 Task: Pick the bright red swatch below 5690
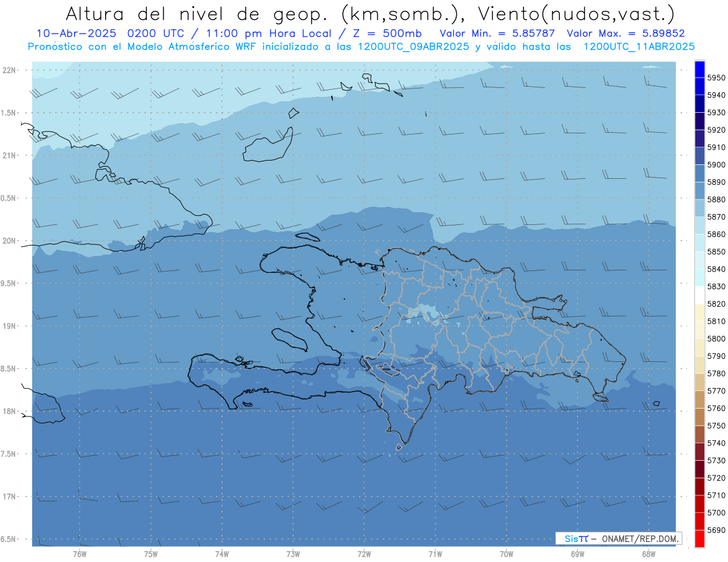699,538
